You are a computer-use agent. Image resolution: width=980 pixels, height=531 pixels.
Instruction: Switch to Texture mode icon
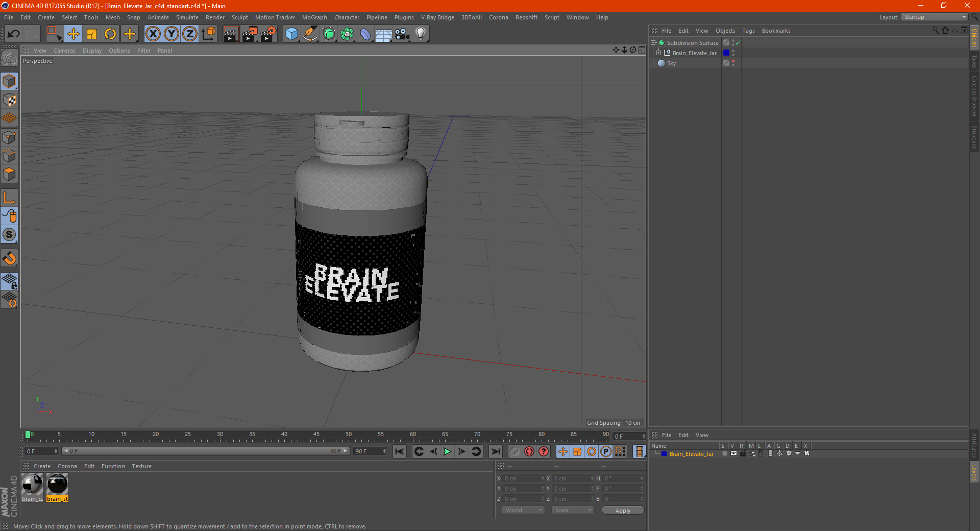click(10, 100)
